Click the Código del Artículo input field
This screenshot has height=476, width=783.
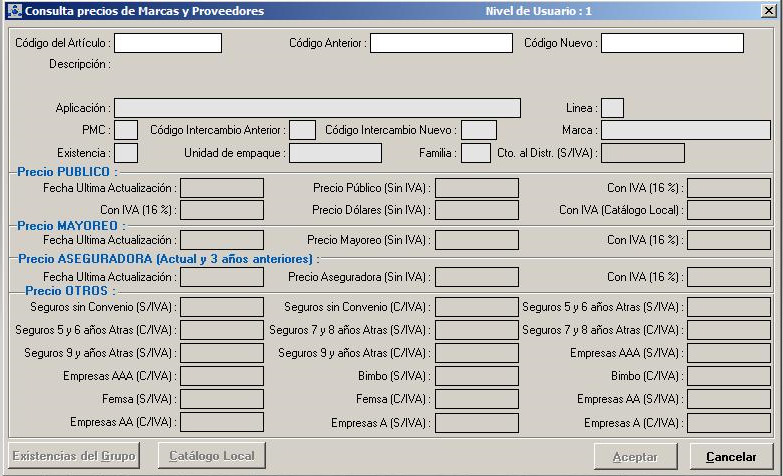[x=167, y=43]
